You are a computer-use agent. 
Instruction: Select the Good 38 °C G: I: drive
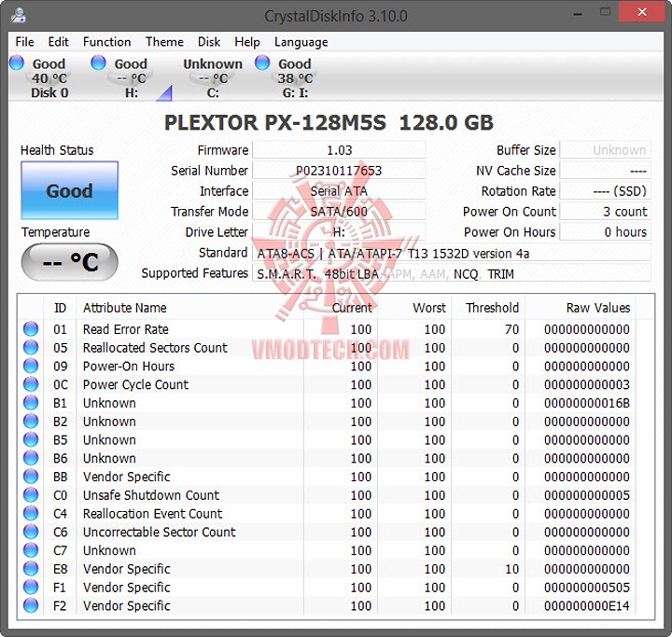click(x=295, y=78)
